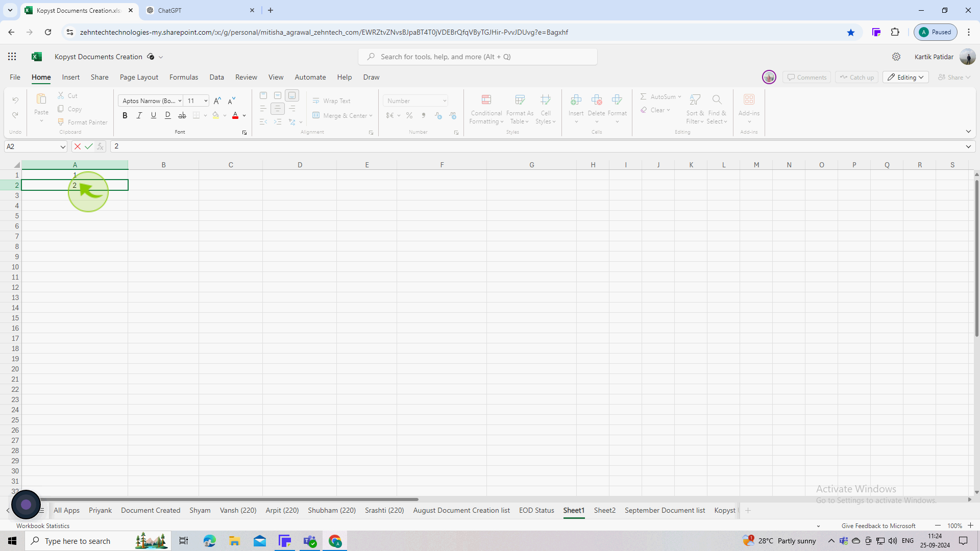Open the File menu
This screenshot has height=551, width=980.
click(x=15, y=77)
